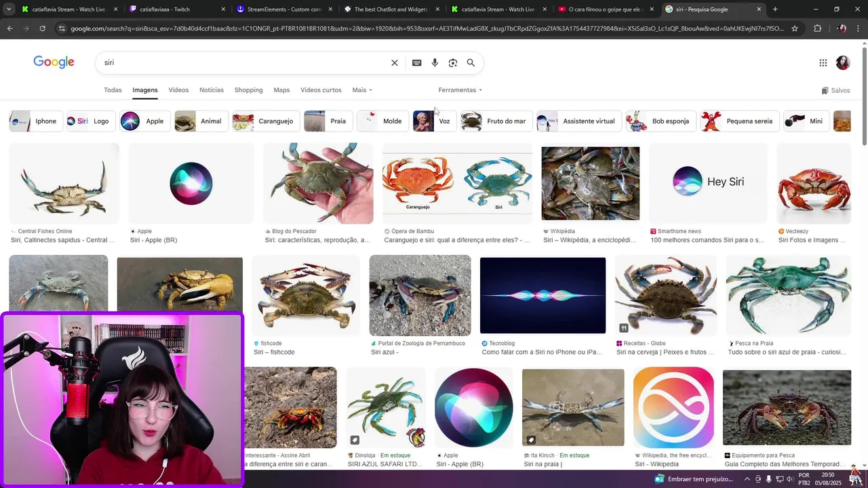Viewport: 868px width, 488px height.
Task: Start voice search with microphone icon
Action: click(x=435, y=63)
